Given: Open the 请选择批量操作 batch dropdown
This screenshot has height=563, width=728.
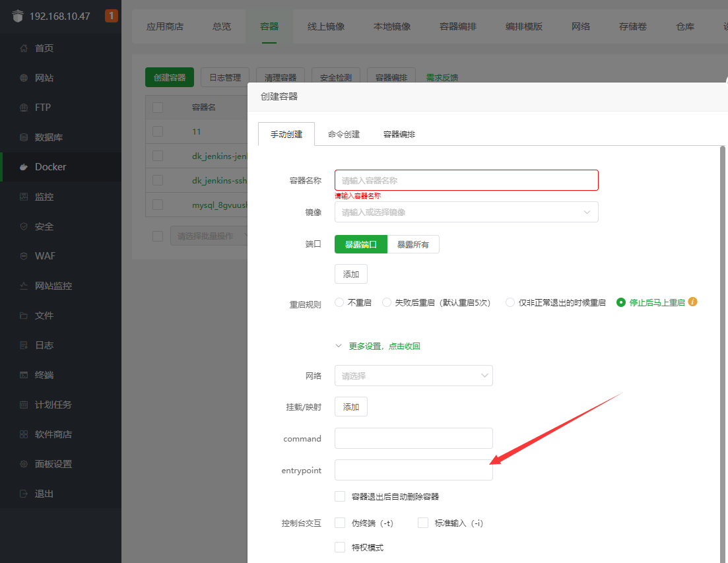Looking at the screenshot, I should pyautogui.click(x=209, y=236).
